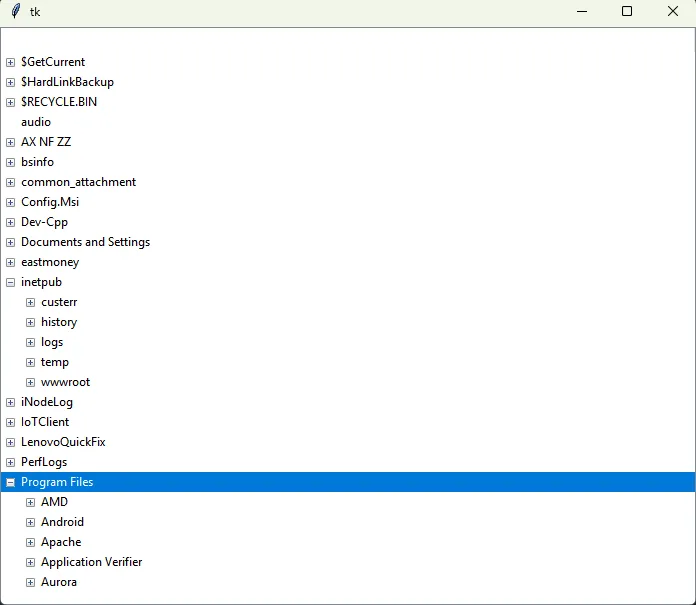The height and width of the screenshot is (605, 696).
Task: Select the Dev-Cpp folder
Action: [44, 222]
